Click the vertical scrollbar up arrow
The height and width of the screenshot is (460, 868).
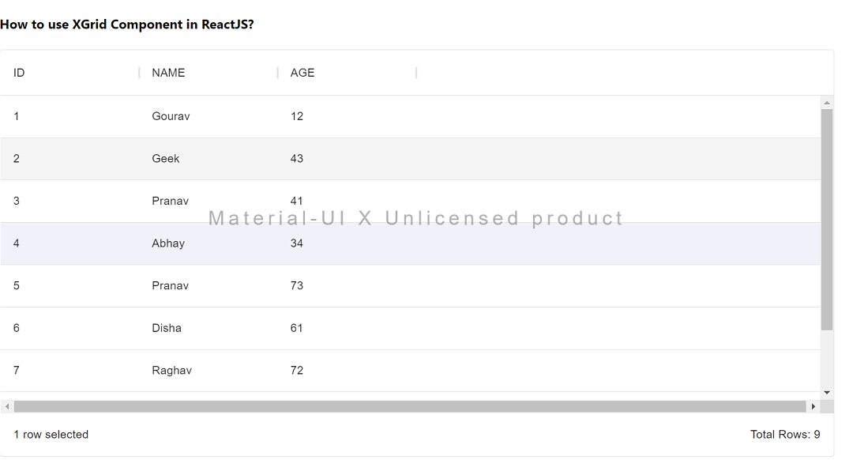pos(827,103)
